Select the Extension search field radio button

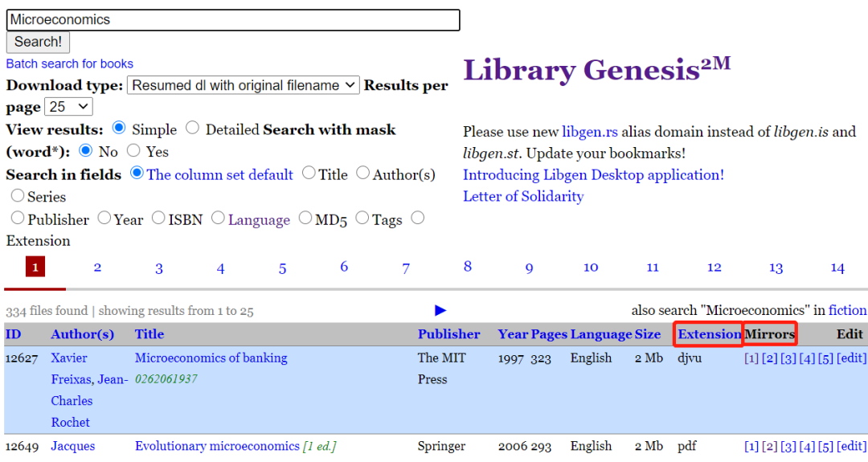click(x=417, y=218)
